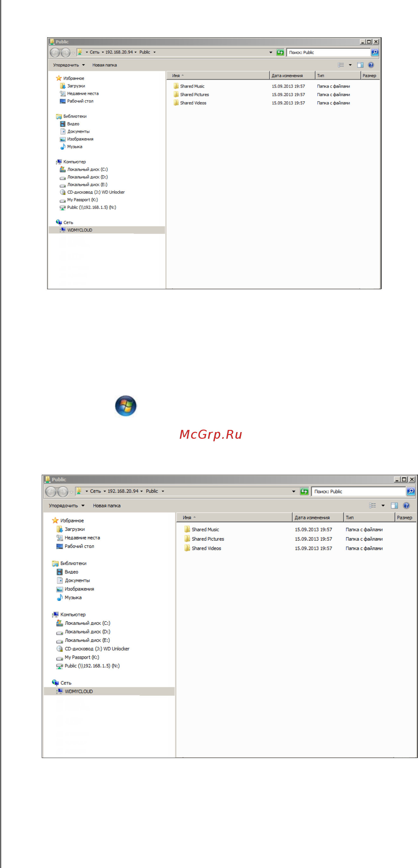Click search field Поиск: Public in lower window
418x868 pixels.
(358, 492)
